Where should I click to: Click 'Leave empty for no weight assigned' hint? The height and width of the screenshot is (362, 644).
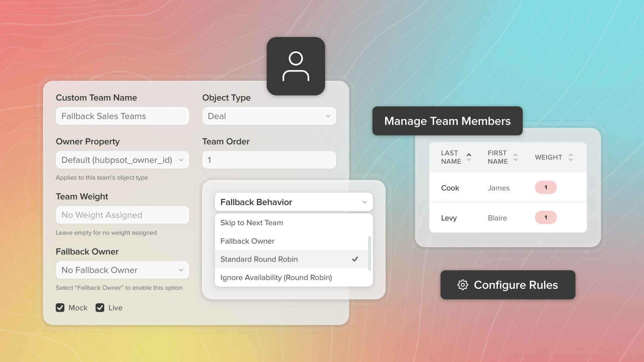106,232
